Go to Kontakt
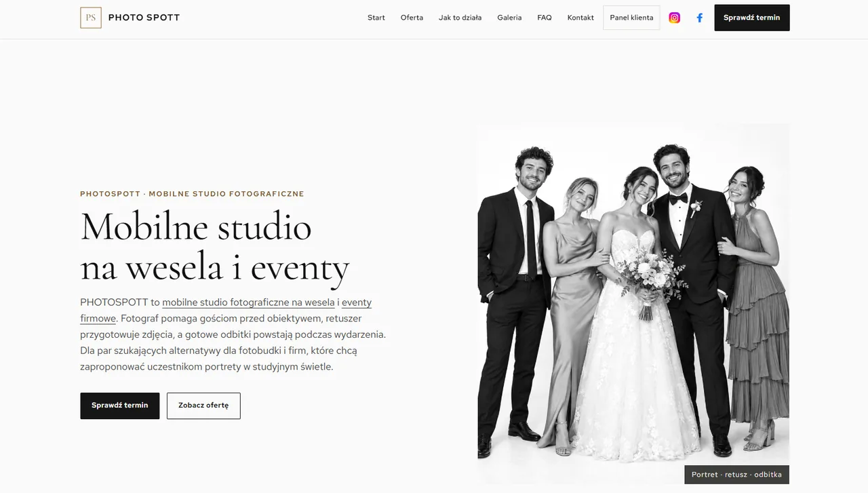This screenshot has width=868, height=493. [580, 18]
